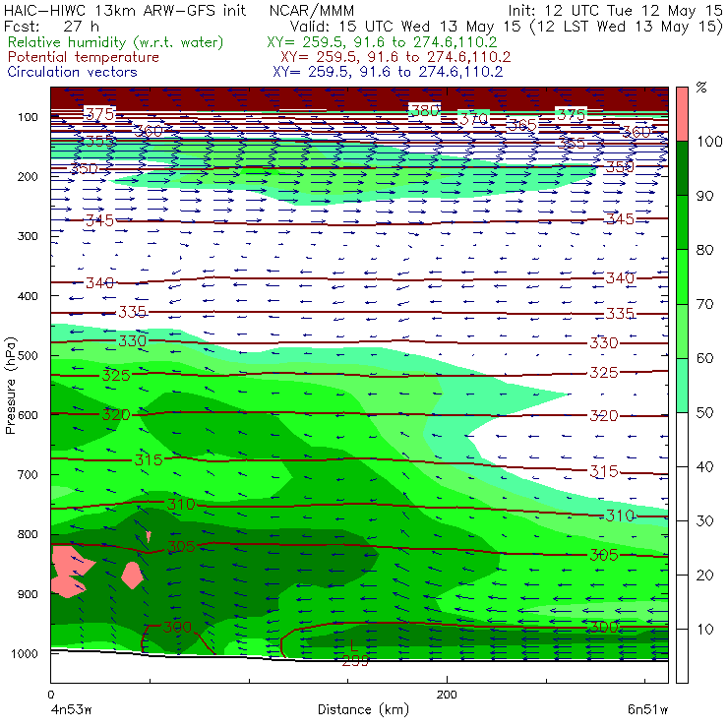
Task: Click the colorbar '50' value label
Action: pyautogui.click(x=704, y=413)
